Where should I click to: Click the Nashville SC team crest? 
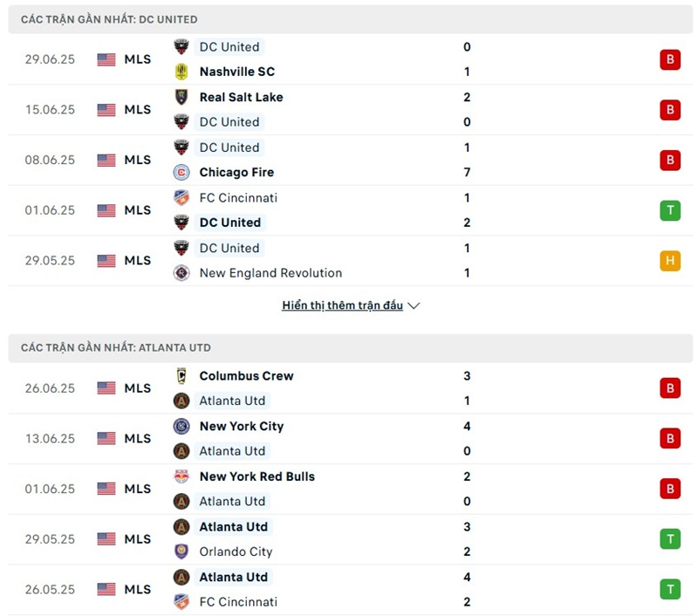tap(181, 72)
